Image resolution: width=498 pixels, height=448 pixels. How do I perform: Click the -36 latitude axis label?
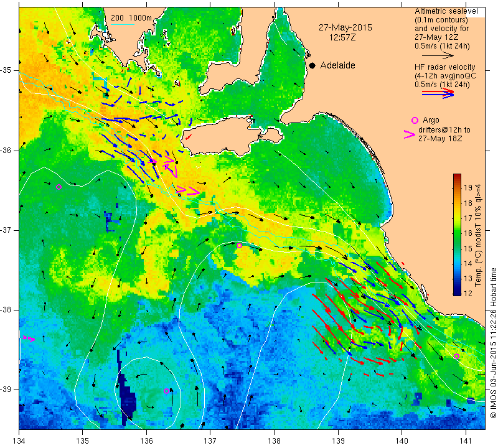tap(6, 150)
